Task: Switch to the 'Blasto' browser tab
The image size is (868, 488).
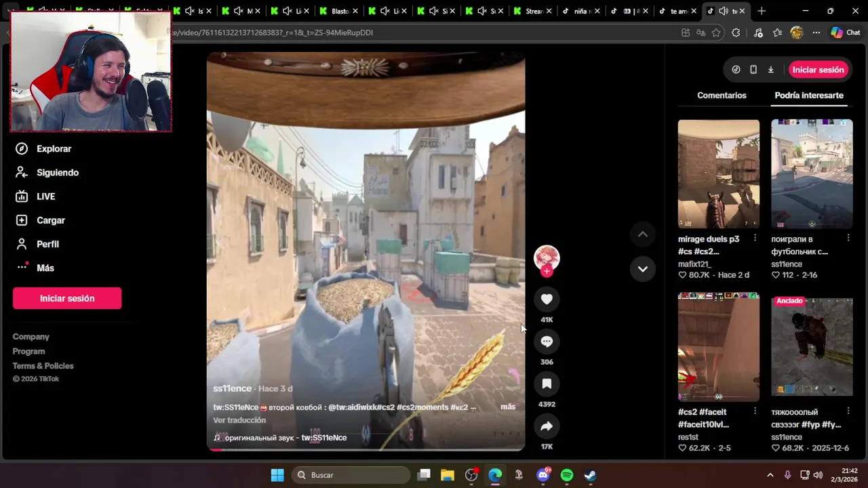Action: click(339, 11)
